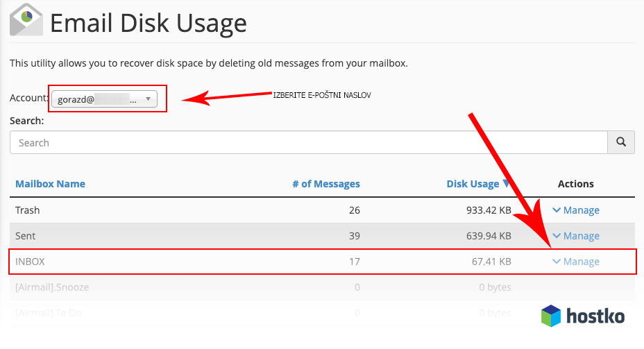This screenshot has width=644, height=349.
Task: Select the Trash mailbox row name
Action: point(28,210)
